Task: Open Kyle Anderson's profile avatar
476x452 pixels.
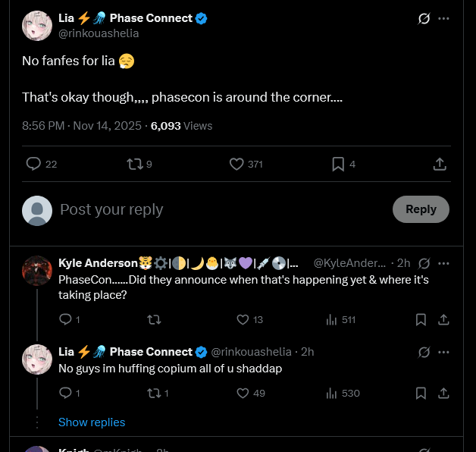Action: [37, 271]
